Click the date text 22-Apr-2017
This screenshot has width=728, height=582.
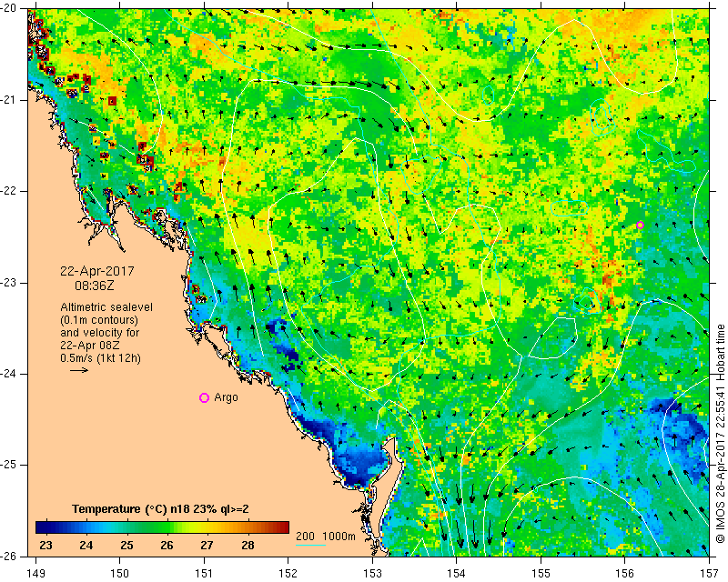click(97, 271)
